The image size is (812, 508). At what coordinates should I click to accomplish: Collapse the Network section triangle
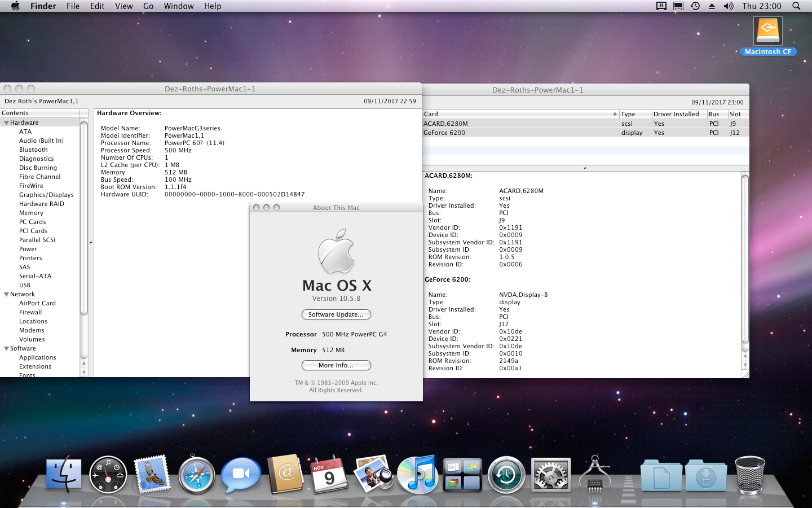(x=6, y=294)
